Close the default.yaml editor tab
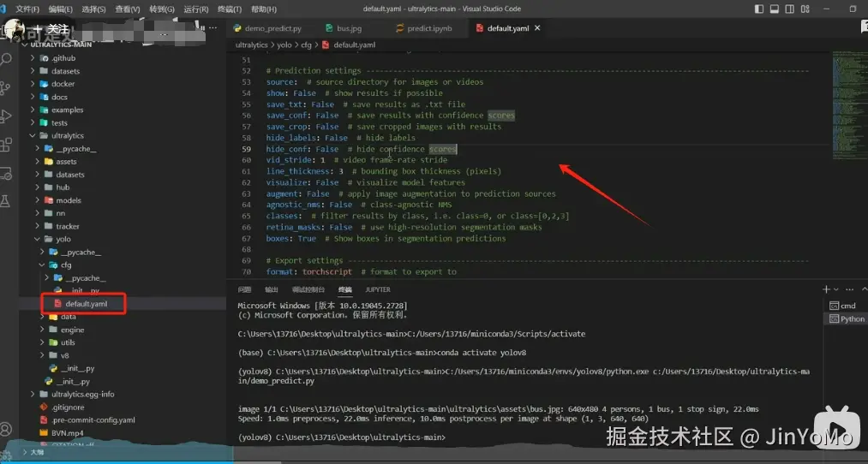The image size is (868, 464). point(537,28)
